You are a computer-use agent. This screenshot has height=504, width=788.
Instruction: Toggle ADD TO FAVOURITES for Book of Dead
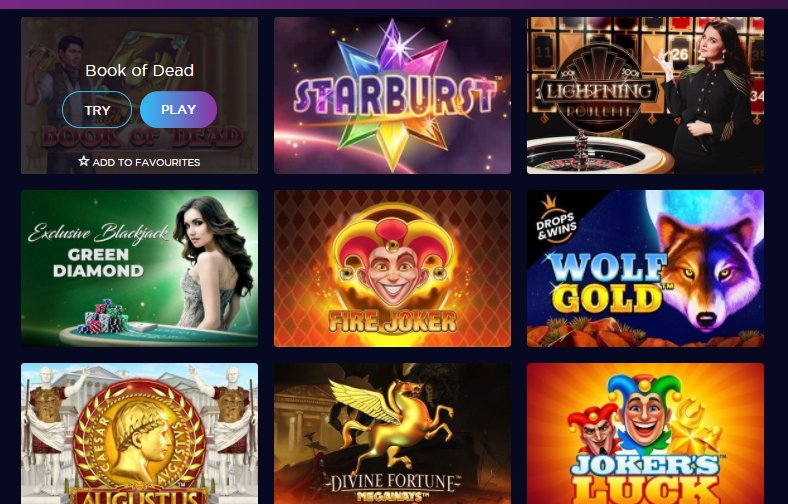click(x=139, y=162)
